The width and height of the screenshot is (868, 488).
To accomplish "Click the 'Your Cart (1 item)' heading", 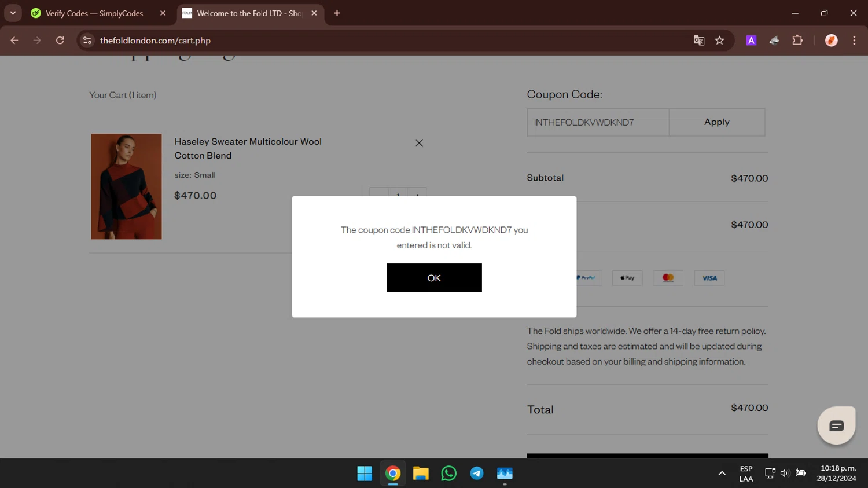I will pyautogui.click(x=123, y=95).
